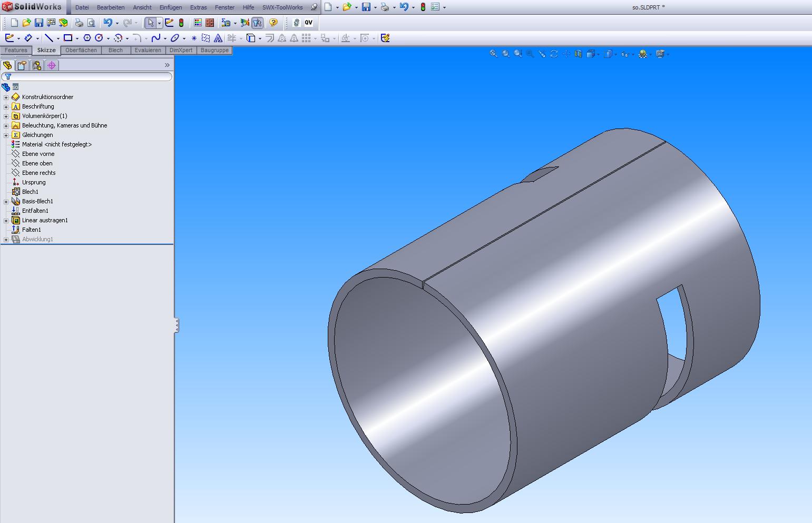This screenshot has height=523, width=812.
Task: Click the Help question mark icon
Action: tap(273, 23)
